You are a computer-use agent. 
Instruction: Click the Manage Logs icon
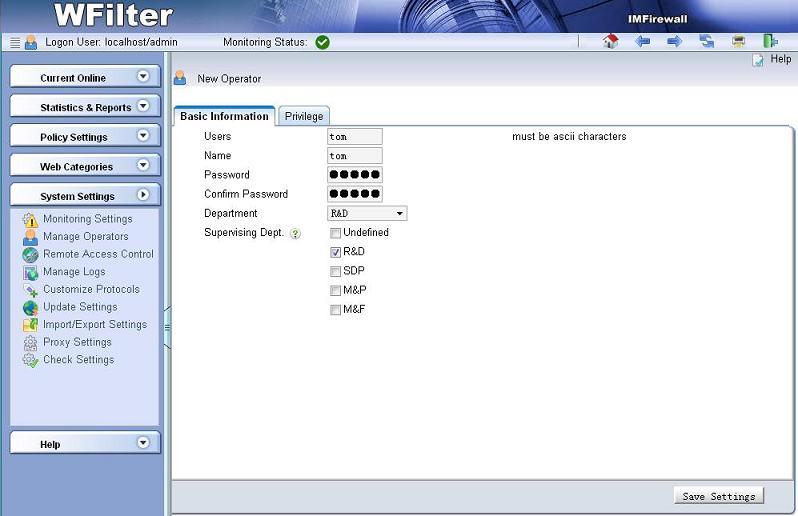(x=30, y=273)
